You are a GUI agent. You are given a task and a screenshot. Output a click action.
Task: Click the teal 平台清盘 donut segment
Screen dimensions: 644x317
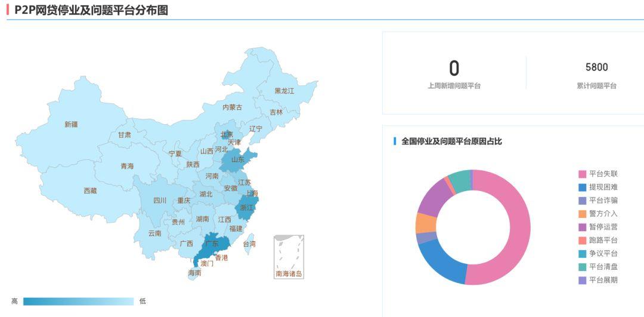point(459,181)
